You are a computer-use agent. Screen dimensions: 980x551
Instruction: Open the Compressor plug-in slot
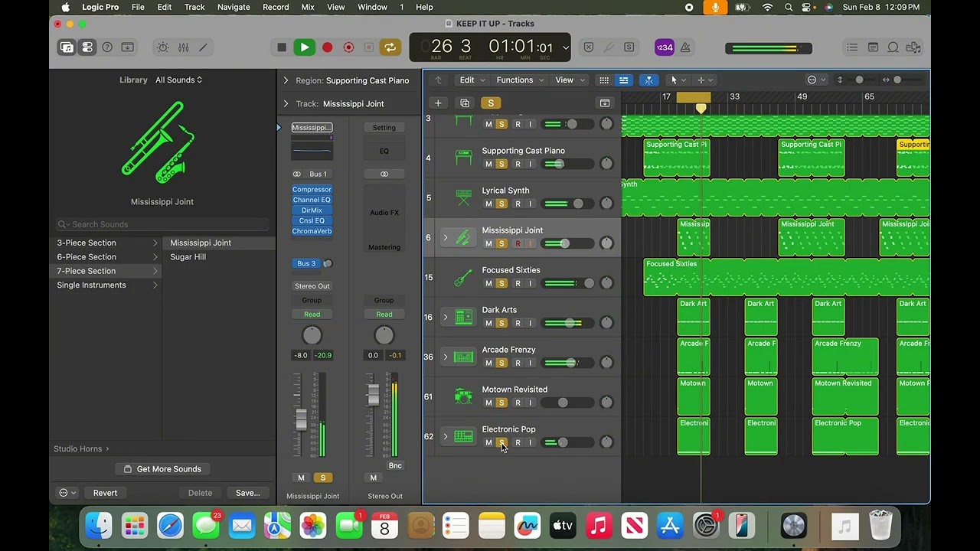tap(312, 190)
